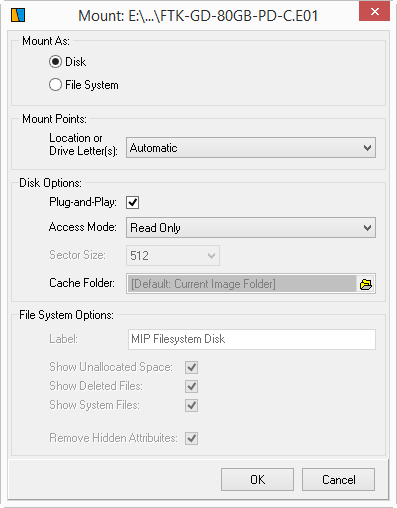Uncheck the Plug-and-Play checkbox
This screenshot has width=397, height=508.
(x=132, y=202)
